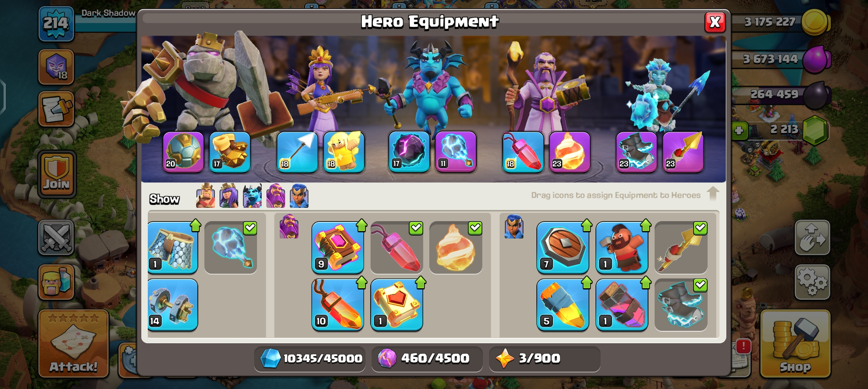Tap the level 14 Barbarian Puppet dumbbell equipment
The width and height of the screenshot is (868, 389).
[x=173, y=305]
